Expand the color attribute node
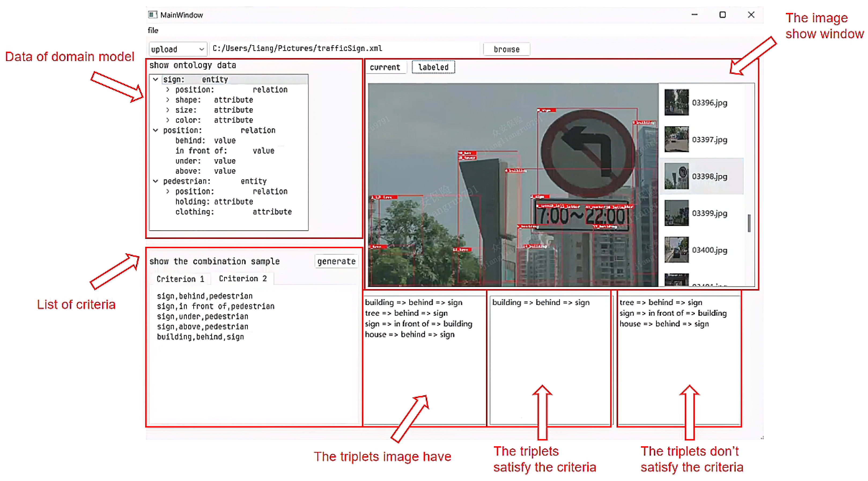 tap(168, 120)
